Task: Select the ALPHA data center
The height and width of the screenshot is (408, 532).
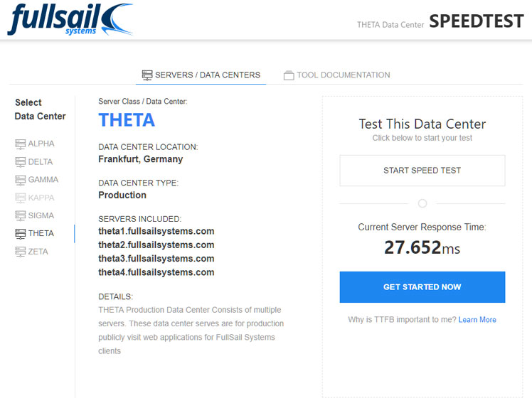Action: [35, 144]
